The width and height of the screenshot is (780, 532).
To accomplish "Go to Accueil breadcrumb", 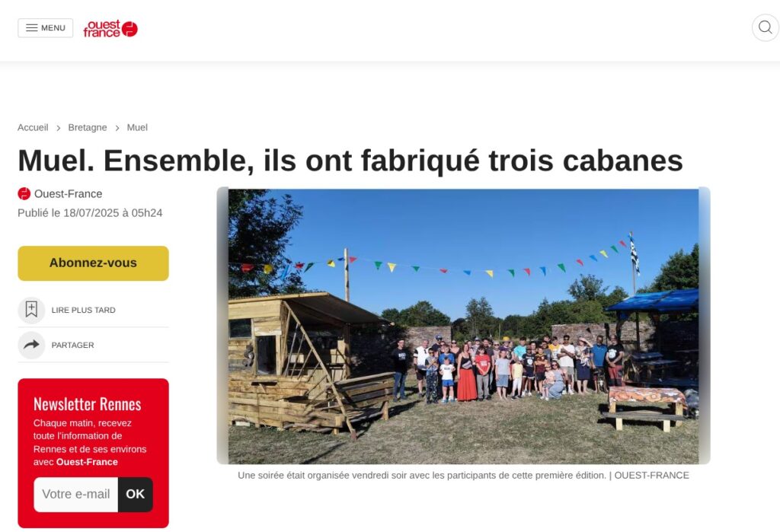I will [x=33, y=127].
